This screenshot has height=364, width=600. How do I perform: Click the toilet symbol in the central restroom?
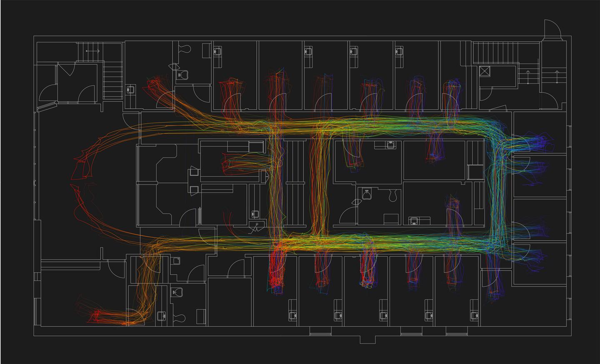coord(392,195)
